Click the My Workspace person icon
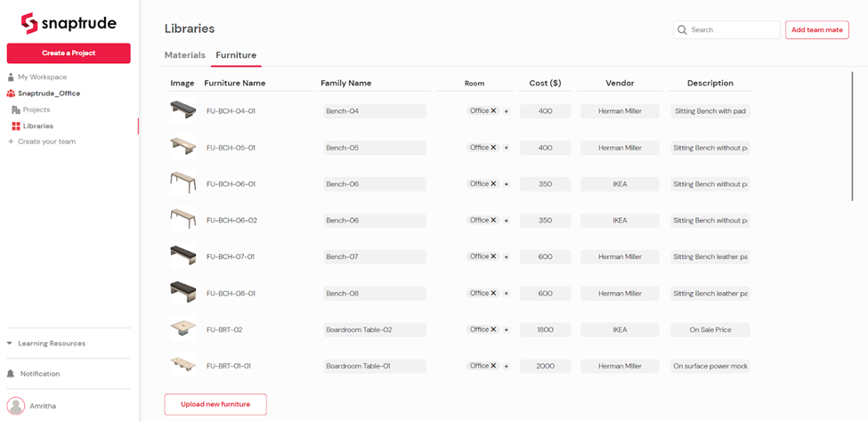The width and height of the screenshot is (868, 422). click(11, 77)
